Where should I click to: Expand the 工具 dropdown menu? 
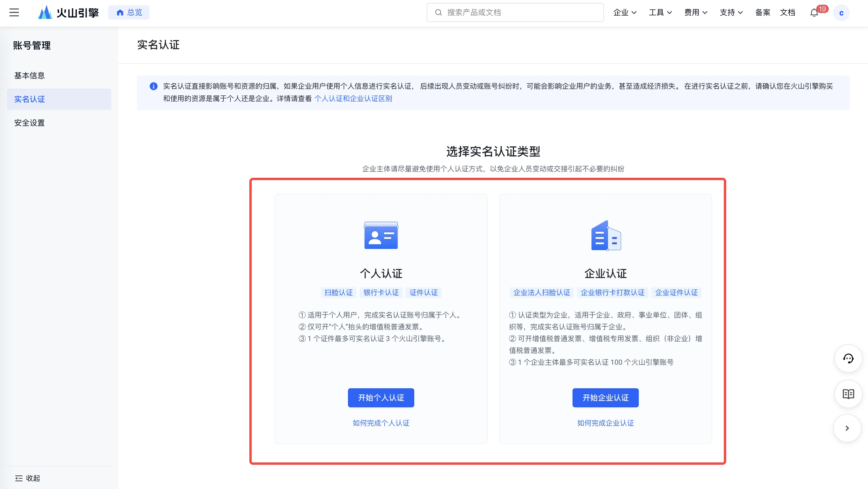660,12
